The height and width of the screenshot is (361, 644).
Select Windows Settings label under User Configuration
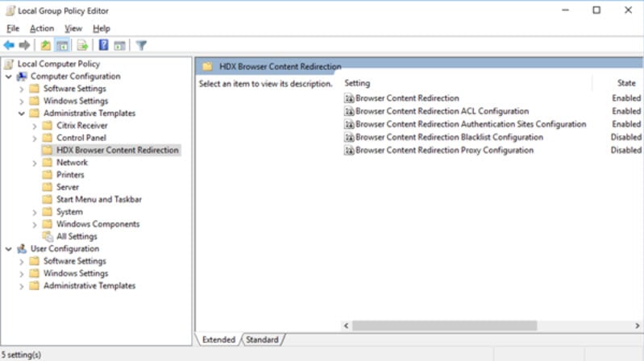tap(76, 273)
